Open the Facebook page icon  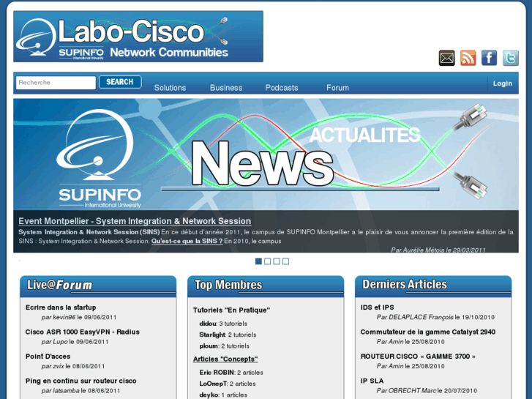[x=490, y=58]
